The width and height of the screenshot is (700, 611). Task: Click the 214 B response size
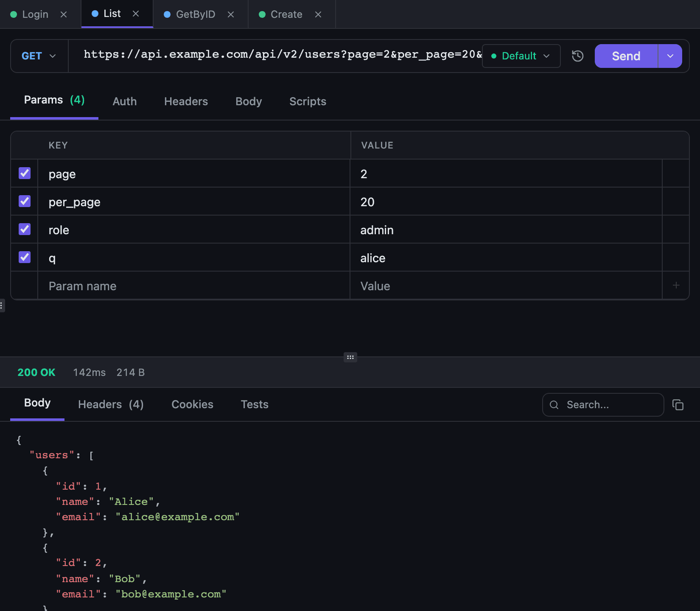[x=131, y=372]
